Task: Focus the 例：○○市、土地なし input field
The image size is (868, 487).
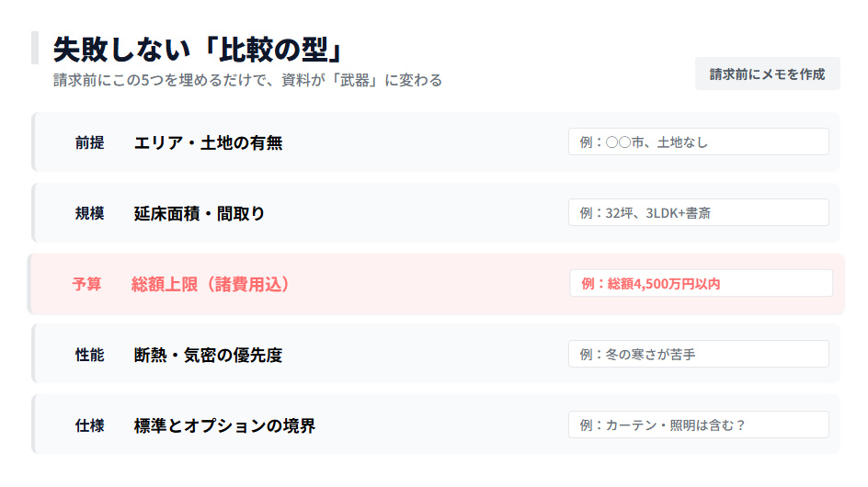Action: [698, 142]
